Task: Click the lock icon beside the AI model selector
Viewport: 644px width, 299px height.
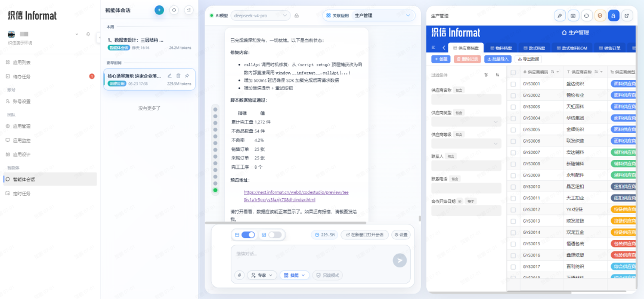Action: [296, 16]
